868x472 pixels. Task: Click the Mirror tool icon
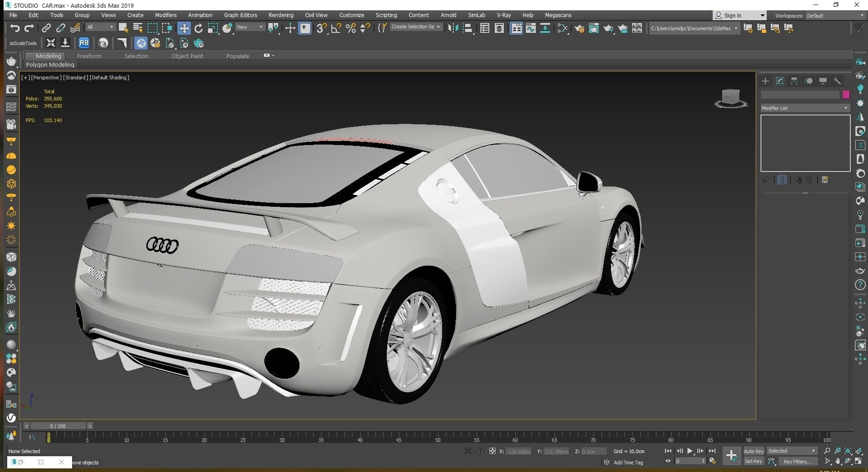[x=453, y=28]
